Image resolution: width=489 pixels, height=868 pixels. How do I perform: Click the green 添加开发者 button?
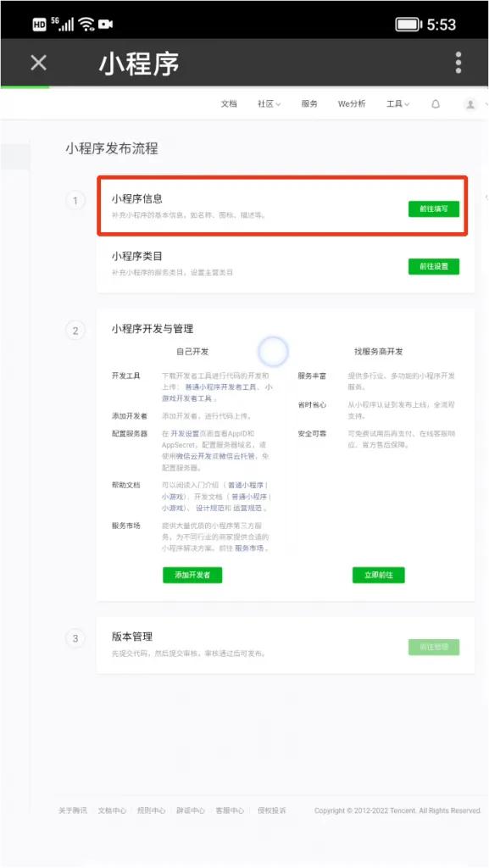[192, 575]
